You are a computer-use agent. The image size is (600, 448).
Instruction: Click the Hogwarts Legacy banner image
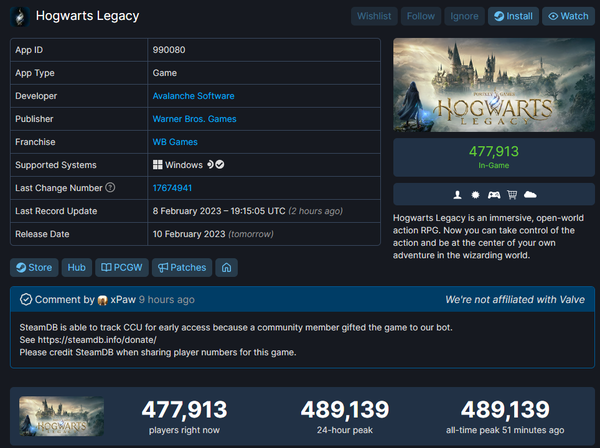pyautogui.click(x=494, y=85)
